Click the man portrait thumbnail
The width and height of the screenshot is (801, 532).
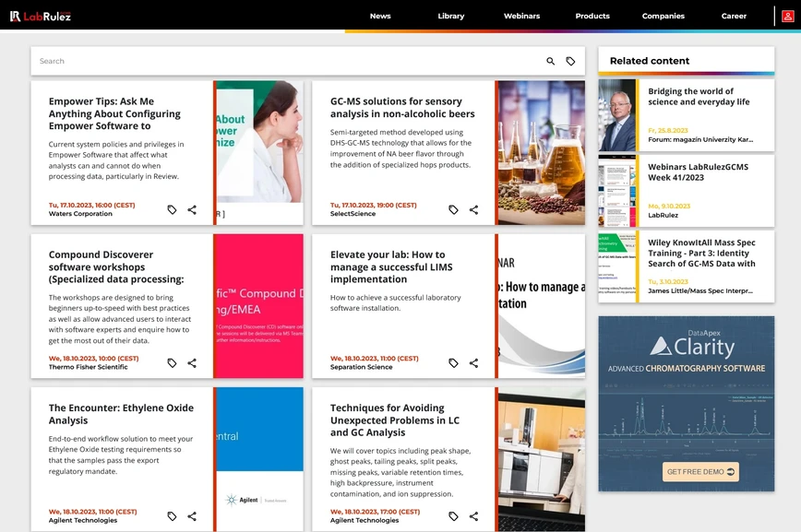[617, 115]
